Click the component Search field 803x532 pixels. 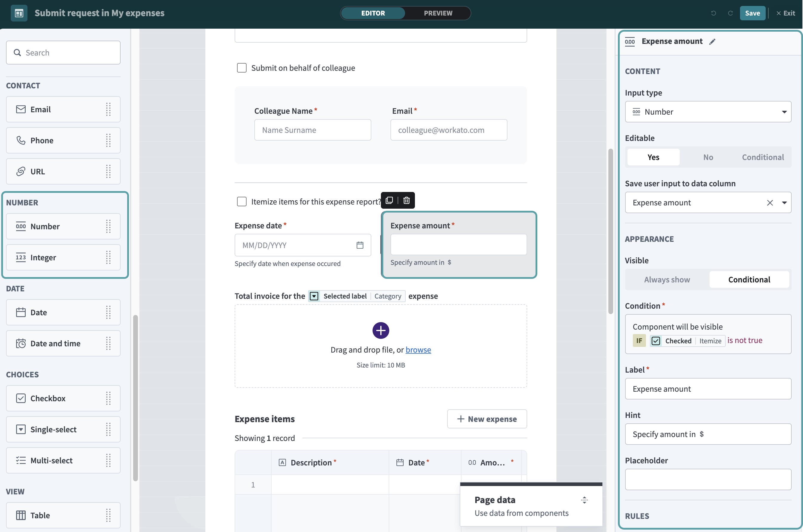63,53
